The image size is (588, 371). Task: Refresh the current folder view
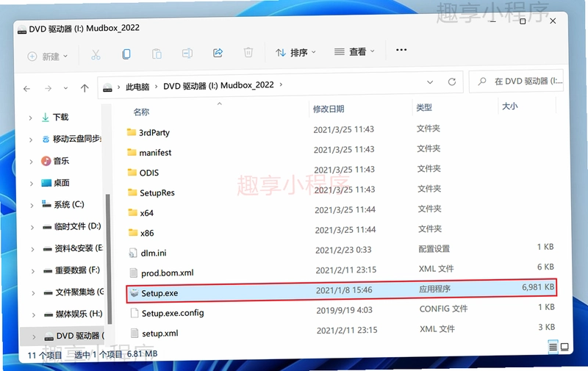pyautogui.click(x=452, y=82)
